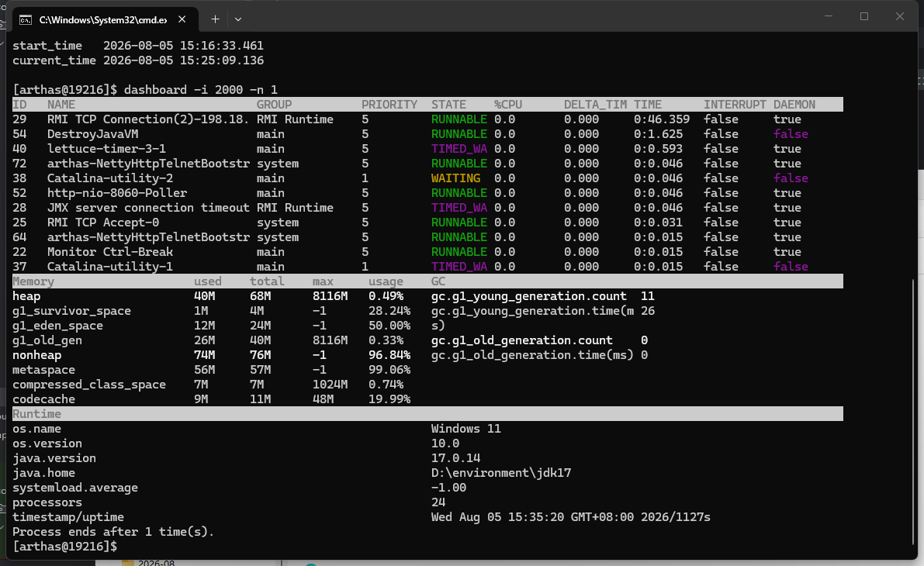Click thread name JMX server connection timeout

point(148,207)
